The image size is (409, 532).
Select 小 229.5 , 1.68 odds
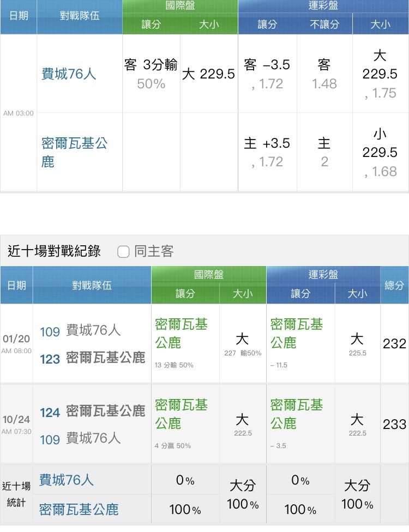click(x=380, y=153)
